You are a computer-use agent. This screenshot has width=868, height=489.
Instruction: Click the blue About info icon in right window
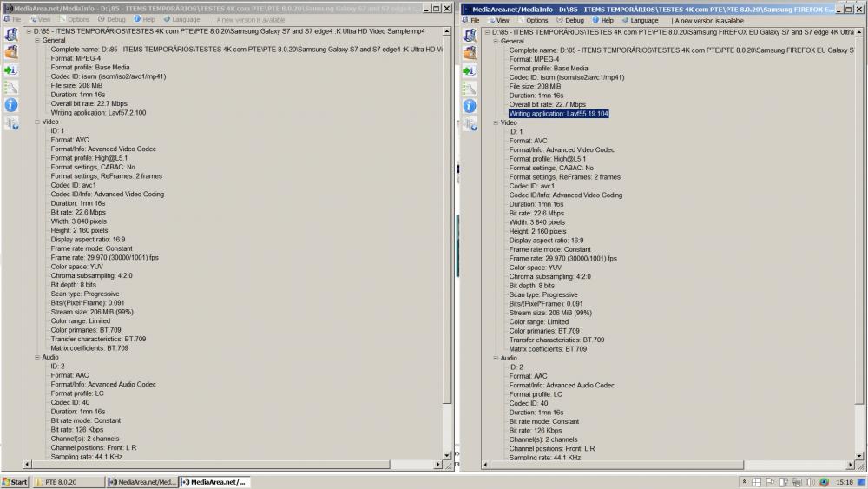click(x=470, y=106)
